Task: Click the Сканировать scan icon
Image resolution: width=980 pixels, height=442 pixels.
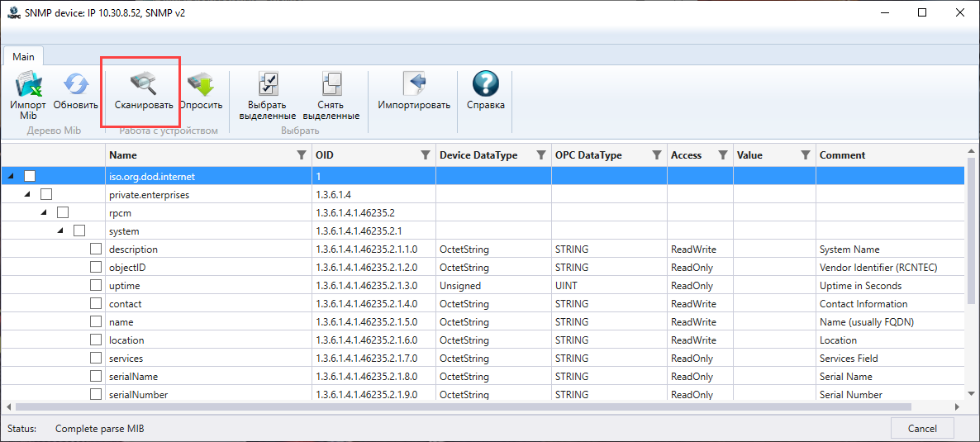Action: [144, 85]
